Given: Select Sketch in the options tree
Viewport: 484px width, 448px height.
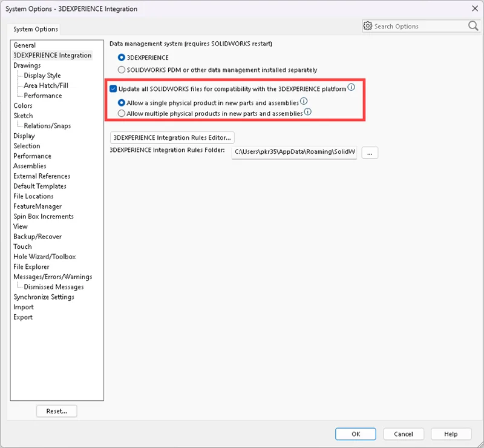Looking at the screenshot, I should (23, 116).
